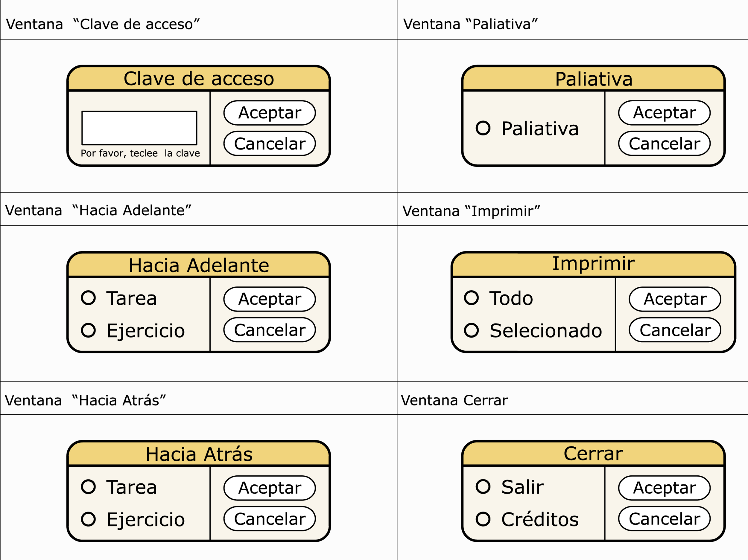This screenshot has width=748, height=560.
Task: Select the Paliativa radio button
Action: click(x=483, y=128)
